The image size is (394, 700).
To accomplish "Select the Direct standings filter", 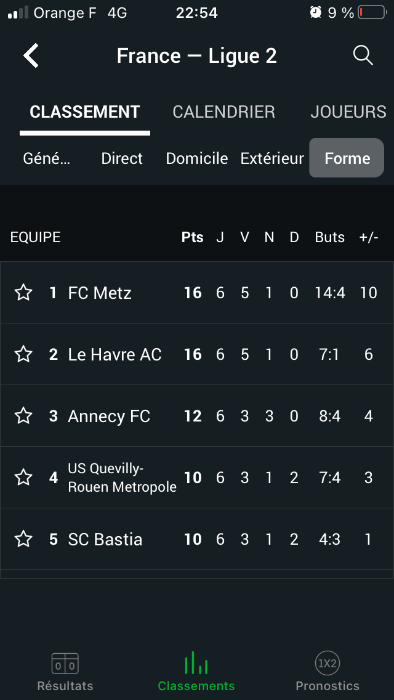I will coord(122,158).
